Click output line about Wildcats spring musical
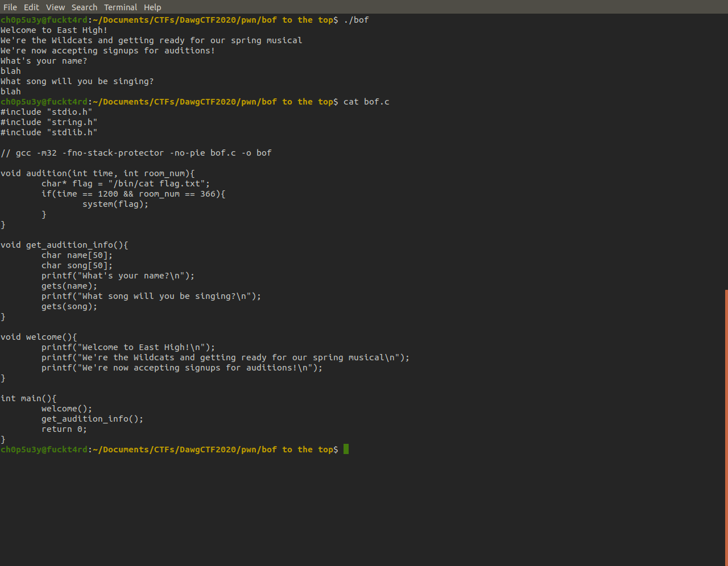Image resolution: width=728 pixels, height=566 pixels. point(151,40)
